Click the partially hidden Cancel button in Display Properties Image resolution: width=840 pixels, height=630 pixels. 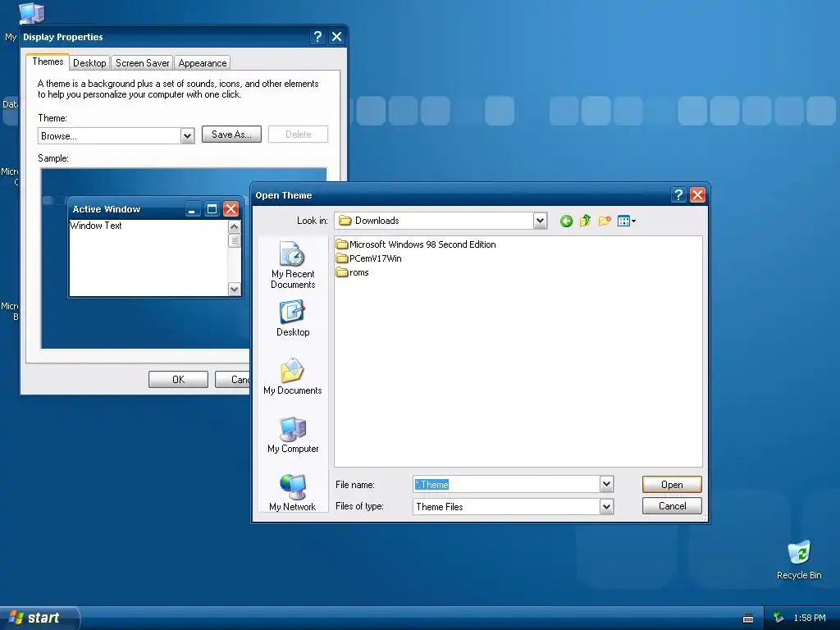232,379
